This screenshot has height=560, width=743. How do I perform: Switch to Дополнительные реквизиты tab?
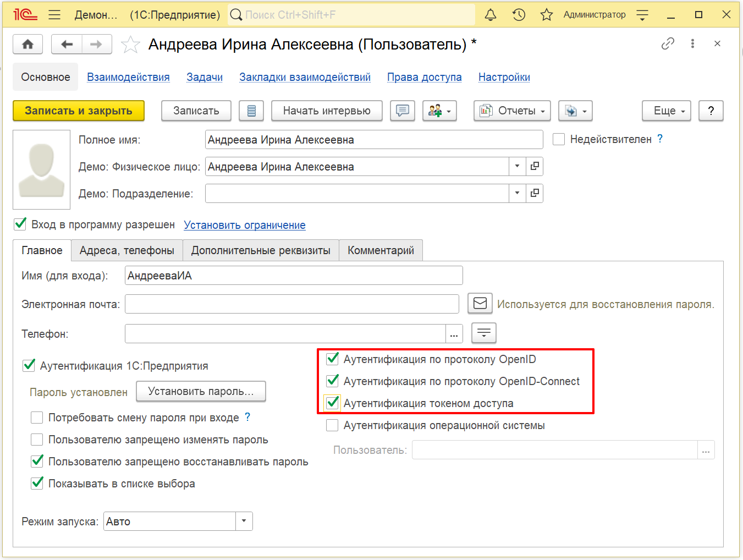tap(261, 250)
